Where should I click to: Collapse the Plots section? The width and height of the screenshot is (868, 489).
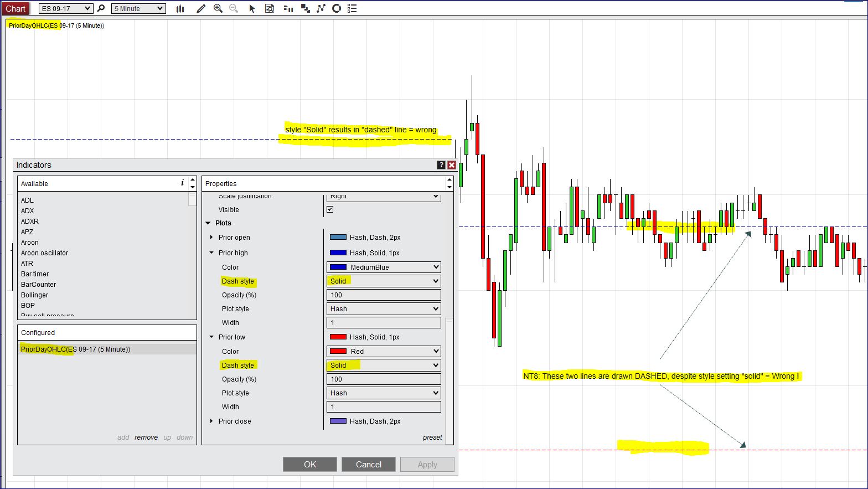click(208, 223)
